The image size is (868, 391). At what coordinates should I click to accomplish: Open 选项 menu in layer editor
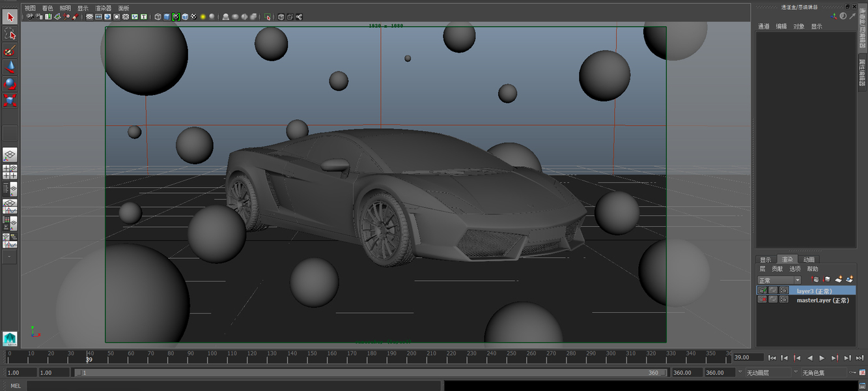point(795,268)
